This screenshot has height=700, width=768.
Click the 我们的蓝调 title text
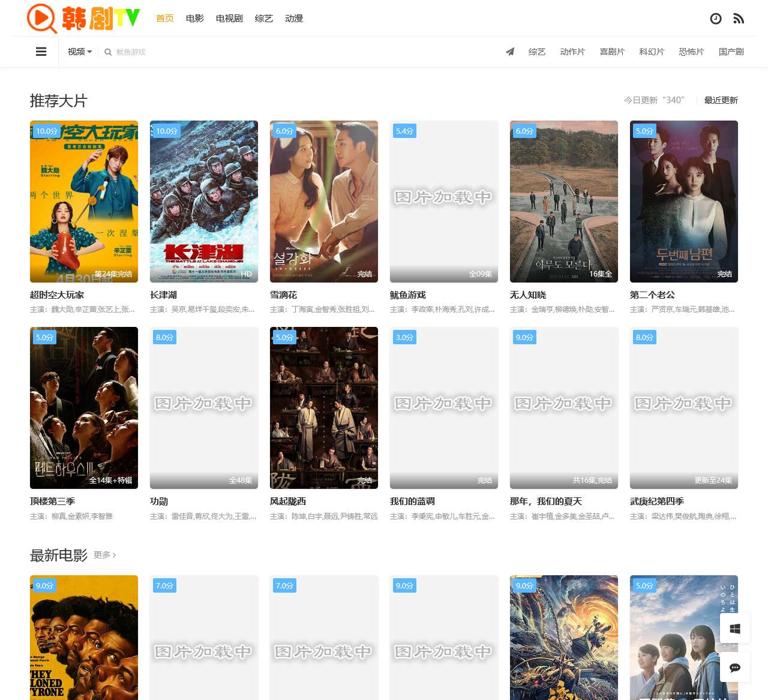click(x=412, y=501)
